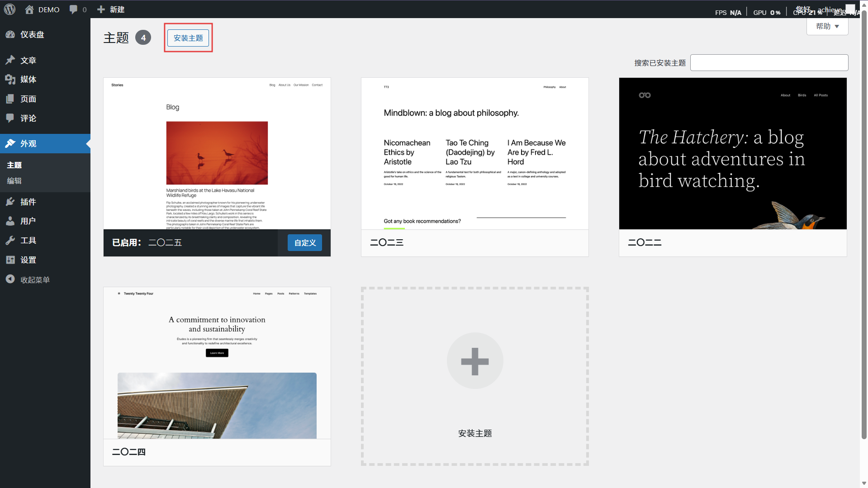The height and width of the screenshot is (488, 868).
Task: Open the 外观 appearance menu
Action: 28,143
